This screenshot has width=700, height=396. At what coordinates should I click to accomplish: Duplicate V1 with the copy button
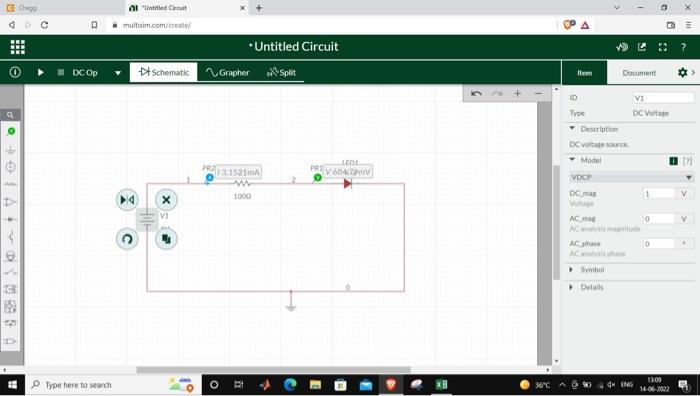point(166,239)
